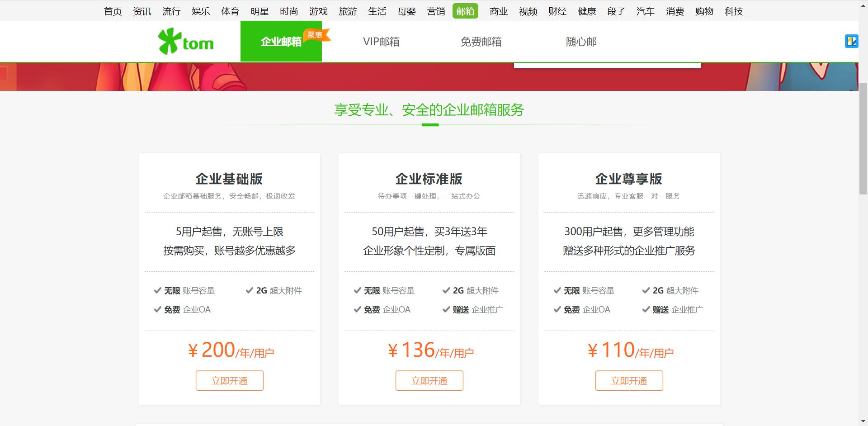Click checkmark beside 2G超大附件 in 企业标准版
Image resolution: width=868 pixels, height=426 pixels.
click(x=446, y=290)
